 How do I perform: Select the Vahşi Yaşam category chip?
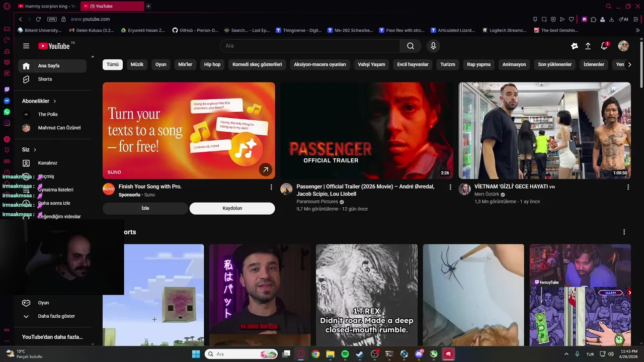[371, 64]
